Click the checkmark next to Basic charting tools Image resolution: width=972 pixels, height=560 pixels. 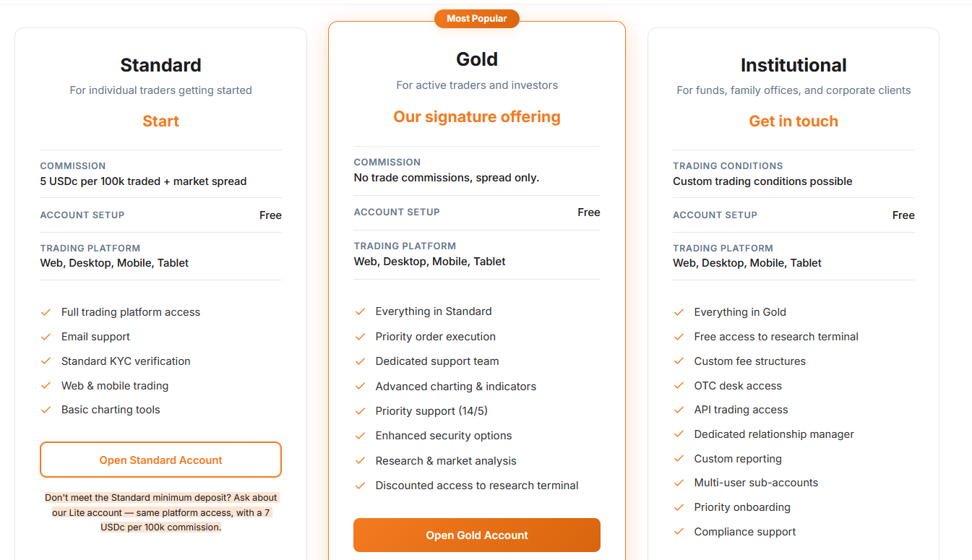(46, 410)
